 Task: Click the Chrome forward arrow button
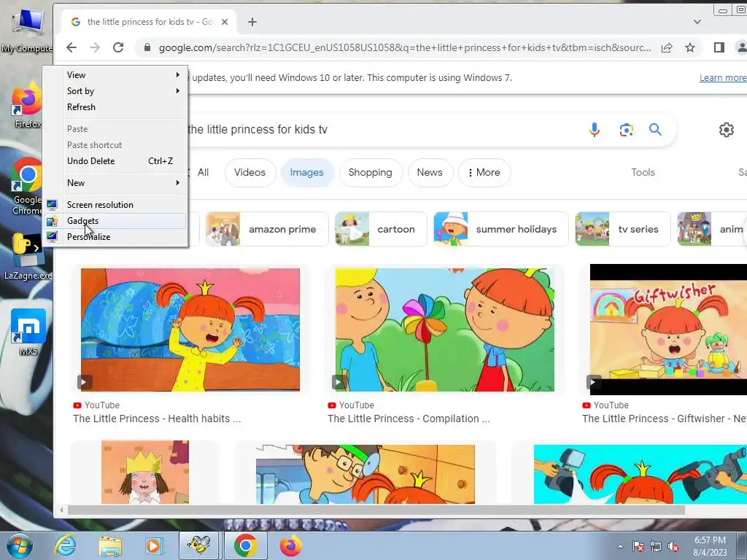tap(95, 47)
